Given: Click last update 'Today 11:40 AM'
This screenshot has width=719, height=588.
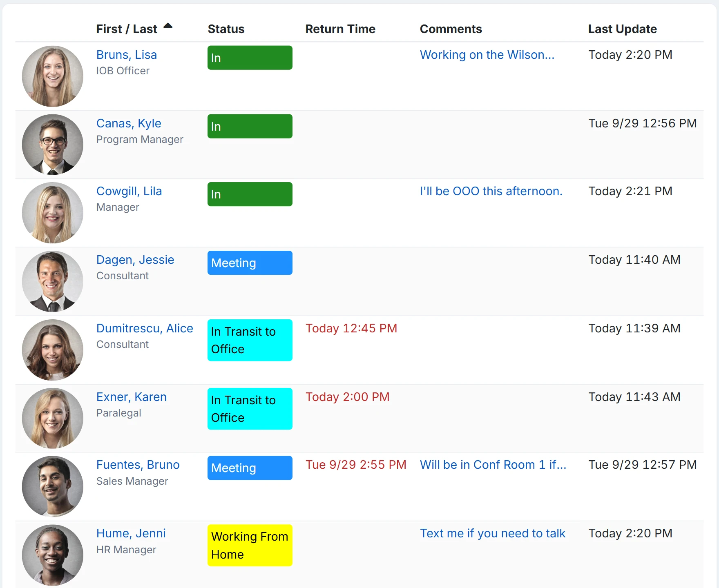Looking at the screenshot, I should coord(634,260).
